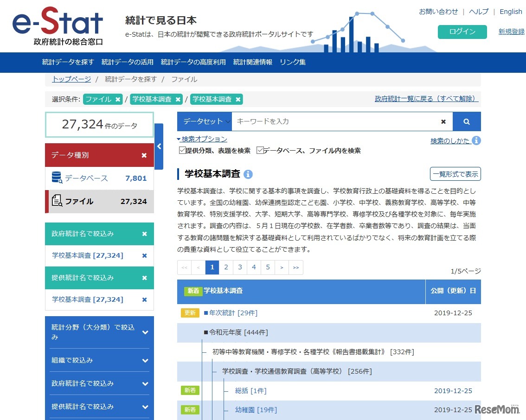
Task: Click the ログイン button
Action: (x=462, y=32)
